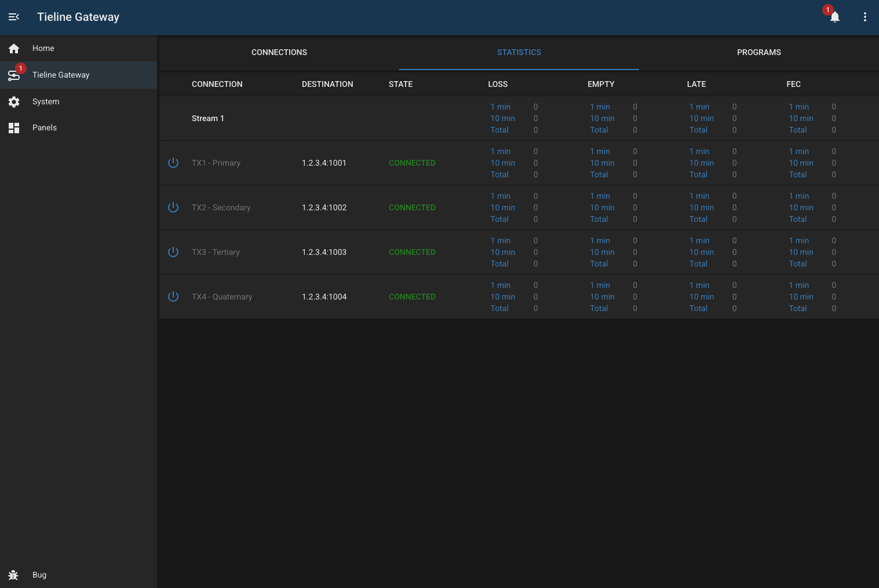
Task: Collapse the sidebar using the hamburger icon
Action: coord(14,17)
